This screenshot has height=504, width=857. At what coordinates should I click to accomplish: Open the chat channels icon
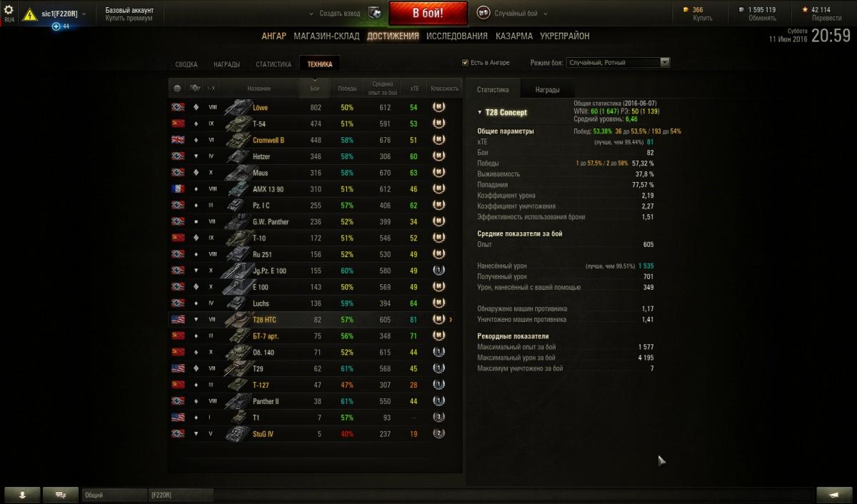click(x=61, y=494)
